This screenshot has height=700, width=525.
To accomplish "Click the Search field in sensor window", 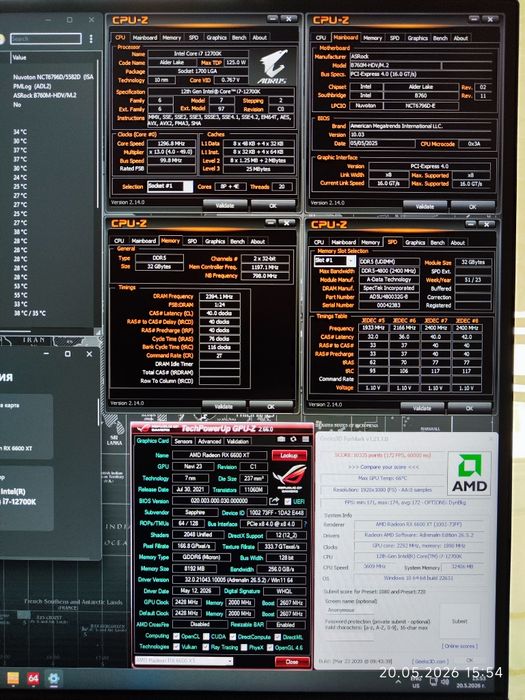I will point(46,39).
